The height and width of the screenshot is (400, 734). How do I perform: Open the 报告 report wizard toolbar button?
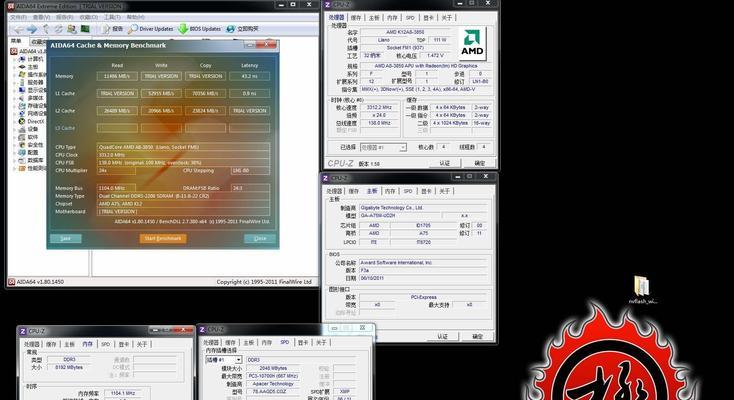click(x=112, y=29)
